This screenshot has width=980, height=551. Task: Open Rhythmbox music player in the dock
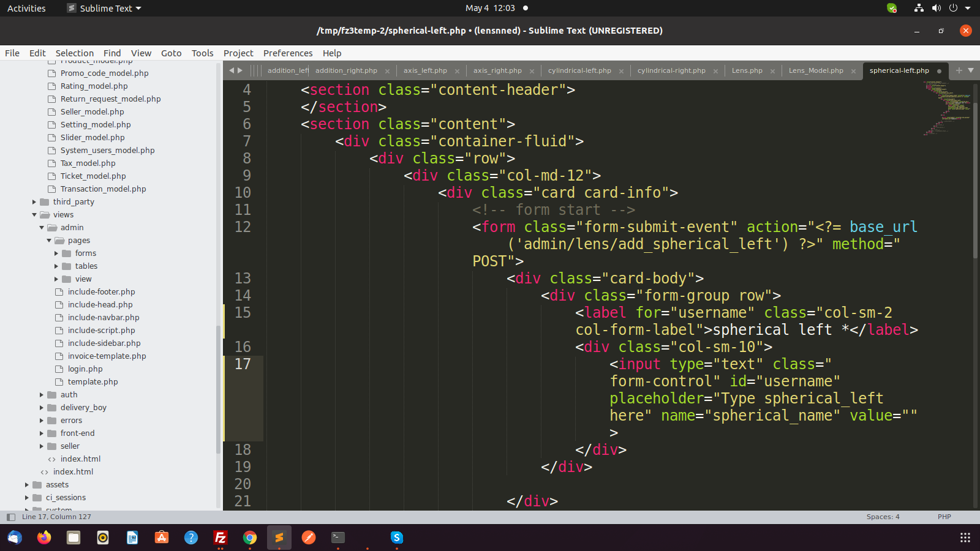click(x=103, y=538)
